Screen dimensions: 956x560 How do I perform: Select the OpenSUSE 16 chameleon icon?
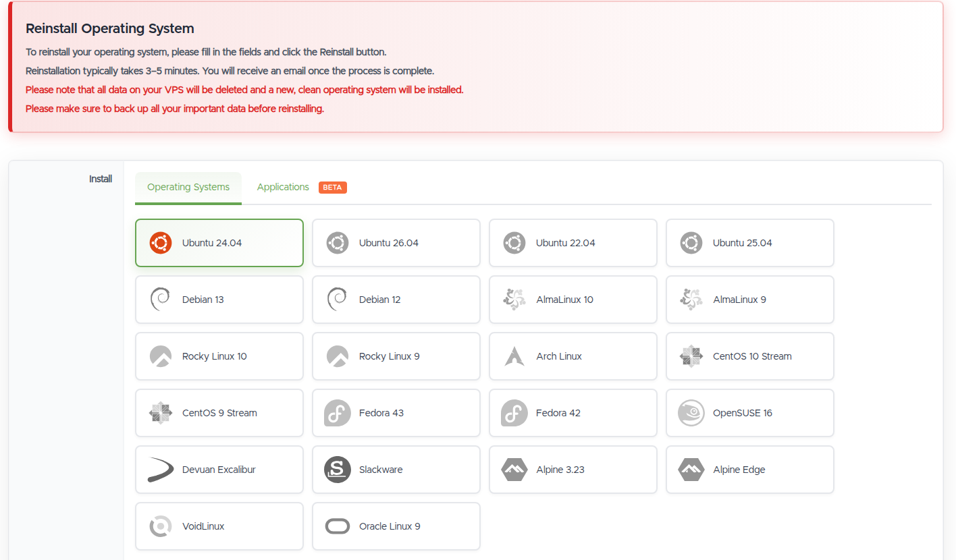[x=691, y=413]
